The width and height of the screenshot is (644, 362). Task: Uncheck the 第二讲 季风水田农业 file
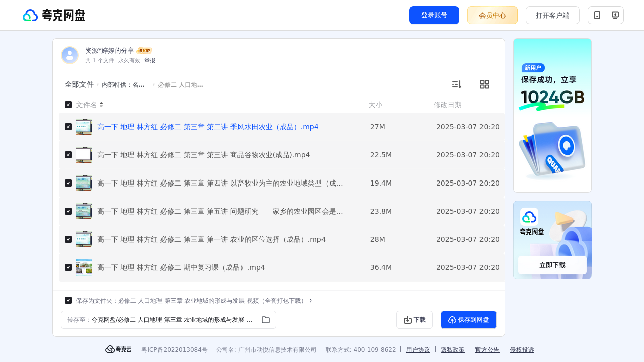68,127
